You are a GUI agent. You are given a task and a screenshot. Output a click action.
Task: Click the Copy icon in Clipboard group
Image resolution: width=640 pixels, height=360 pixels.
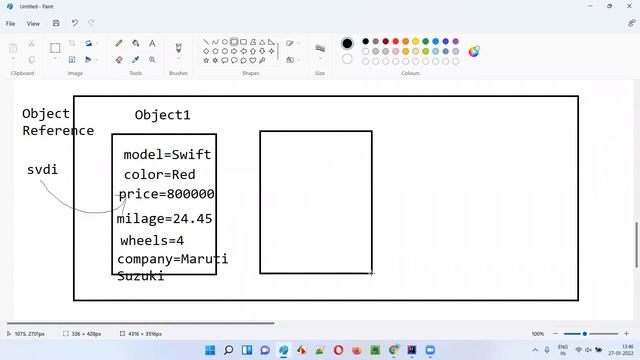click(31, 60)
